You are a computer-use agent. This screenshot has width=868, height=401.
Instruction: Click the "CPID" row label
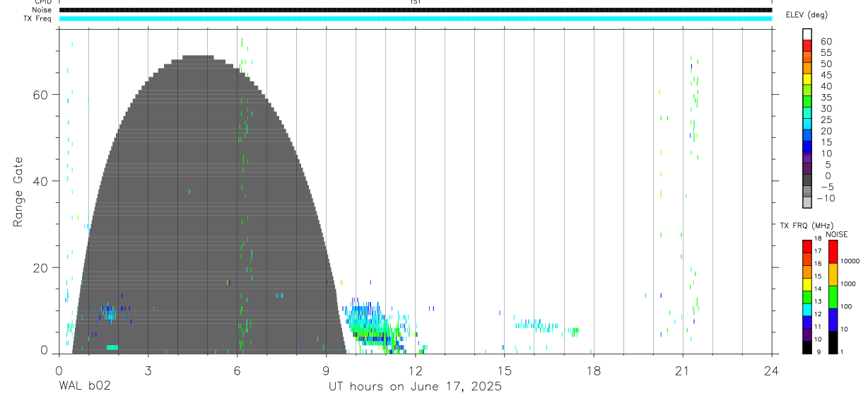pyautogui.click(x=42, y=2)
